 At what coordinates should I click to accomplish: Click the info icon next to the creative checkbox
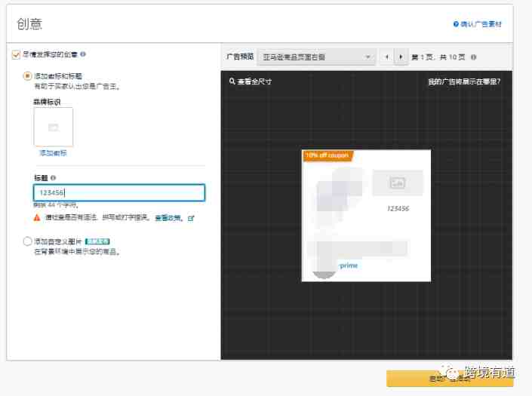[83, 54]
